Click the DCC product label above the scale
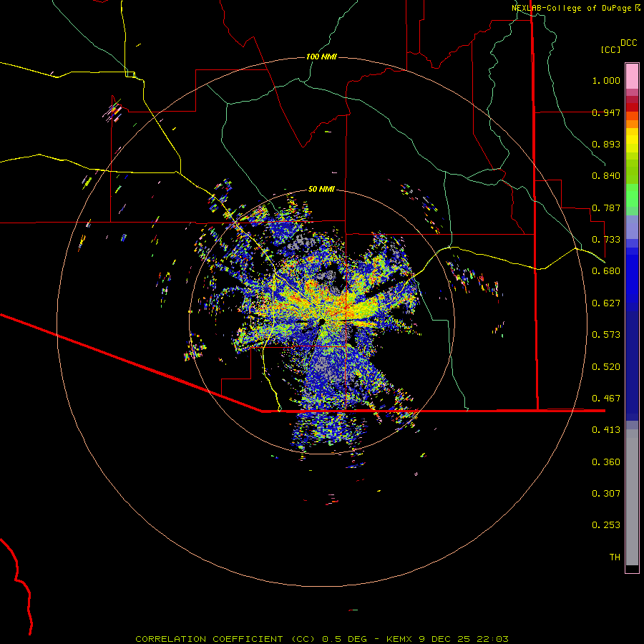Viewport: 644px width, 644px height. pos(629,43)
